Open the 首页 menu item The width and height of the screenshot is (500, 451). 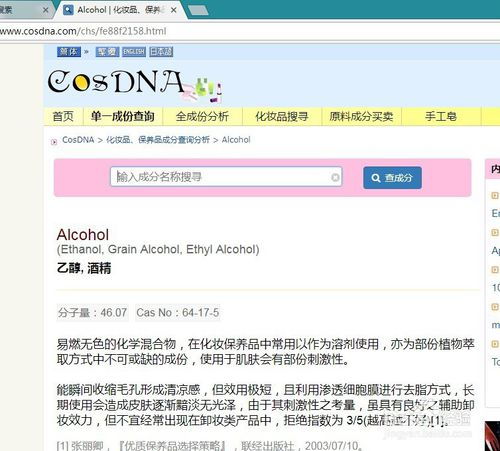pos(63,117)
